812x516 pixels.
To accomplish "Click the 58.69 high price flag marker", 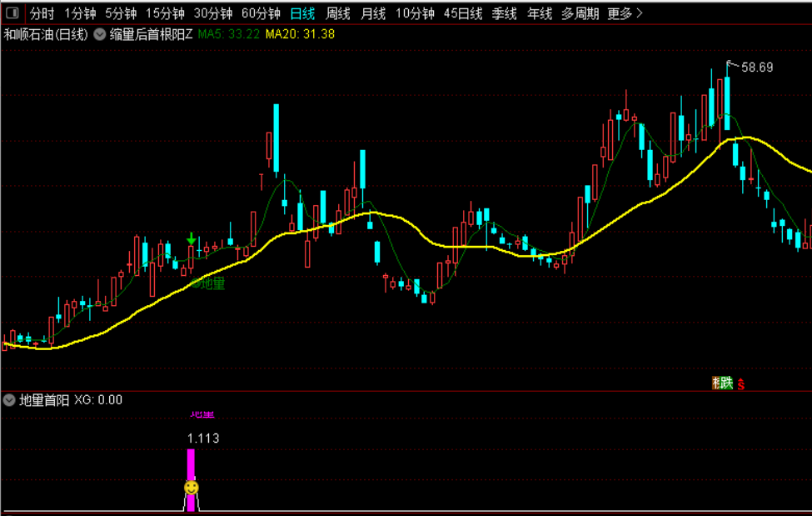I will tap(750, 67).
